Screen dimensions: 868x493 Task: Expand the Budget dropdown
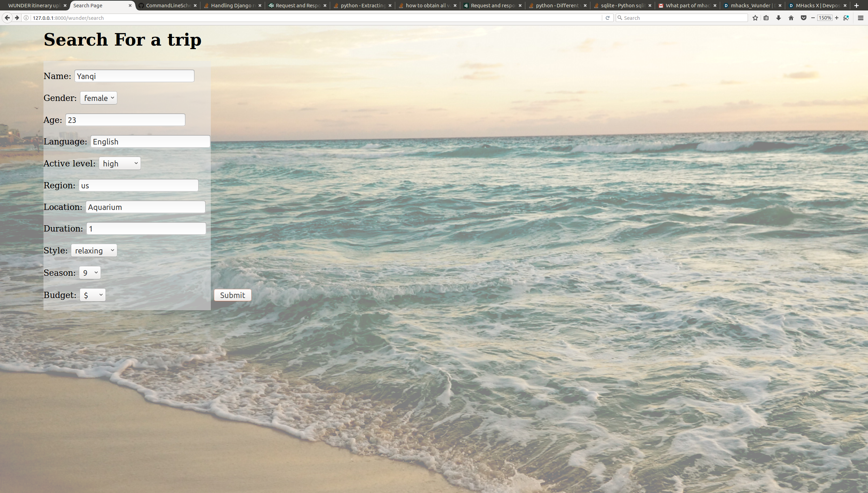click(93, 295)
